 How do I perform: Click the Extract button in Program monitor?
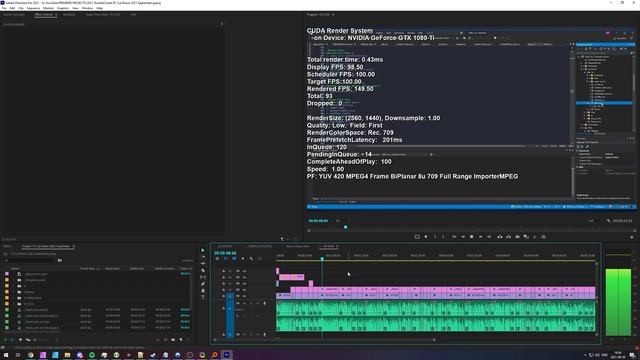(509, 237)
